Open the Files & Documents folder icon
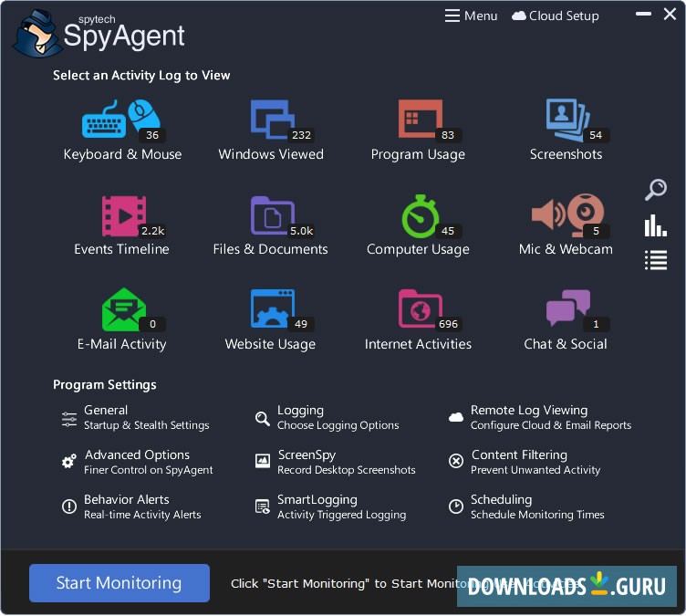 tap(272, 216)
